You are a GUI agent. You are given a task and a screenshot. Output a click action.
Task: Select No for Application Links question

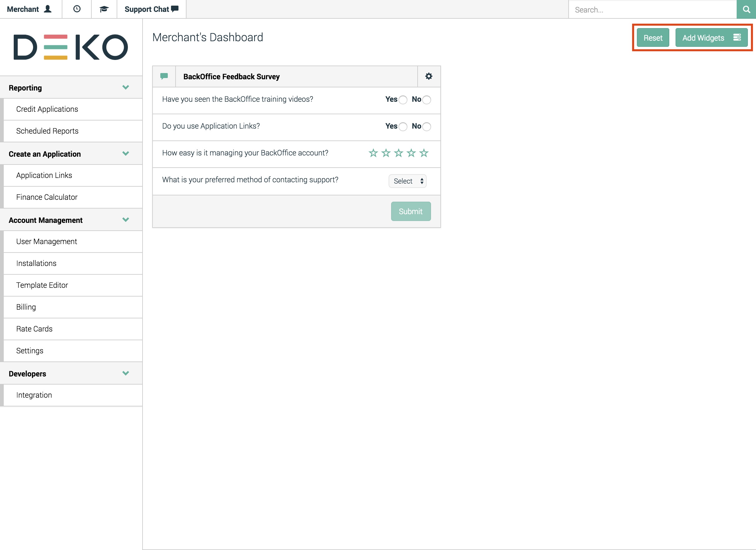[426, 127]
